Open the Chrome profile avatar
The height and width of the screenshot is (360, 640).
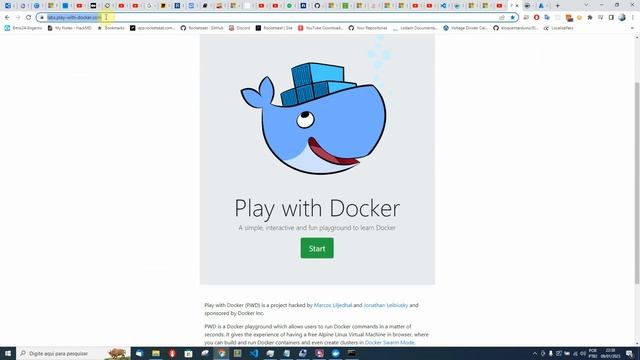click(622, 18)
